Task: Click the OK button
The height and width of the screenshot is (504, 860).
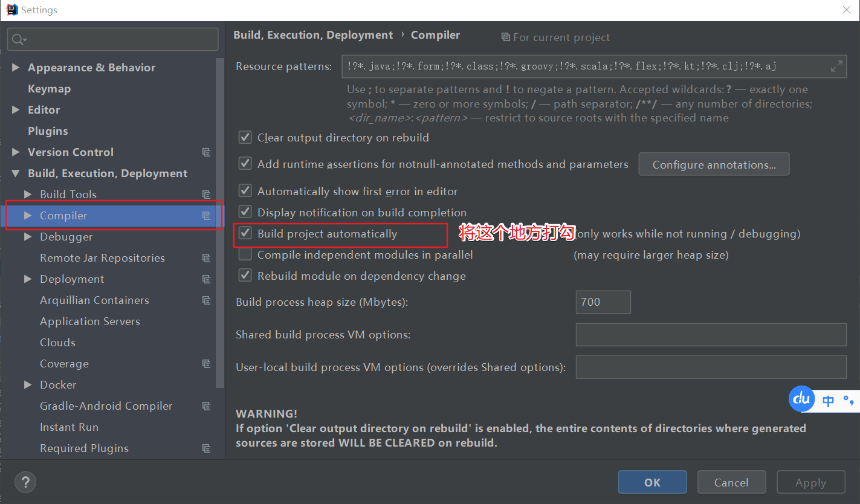Action: point(653,482)
